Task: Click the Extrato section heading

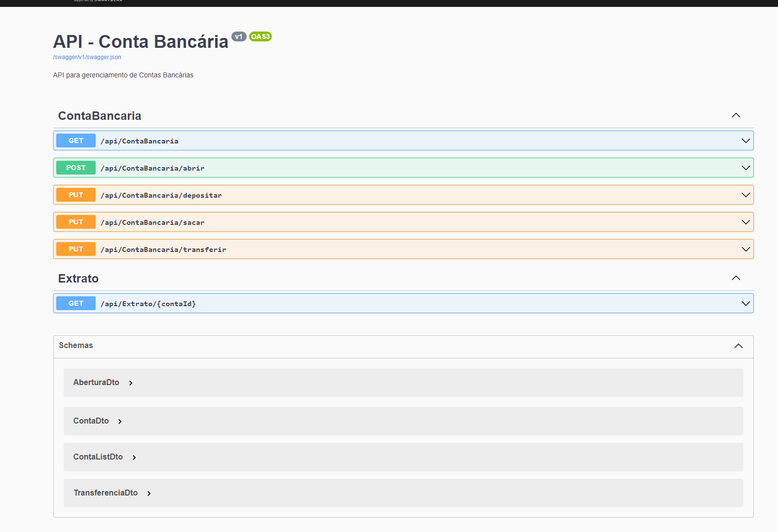Action: (x=78, y=279)
